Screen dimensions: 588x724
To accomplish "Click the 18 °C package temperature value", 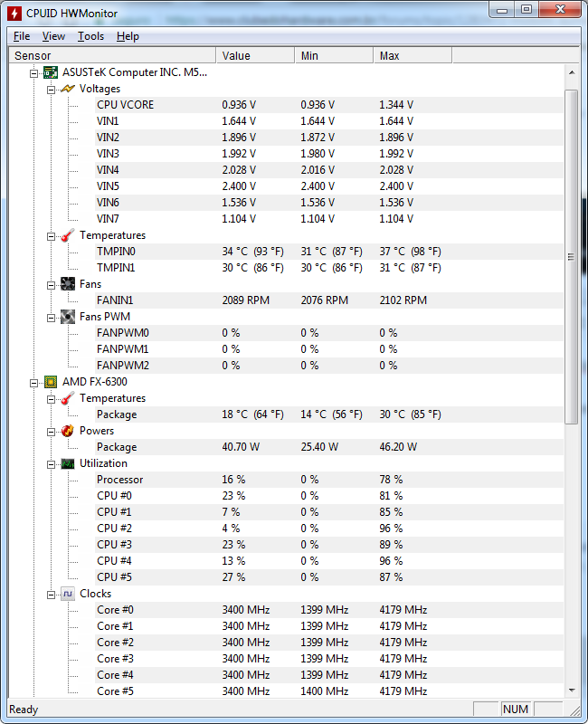I will pos(252,414).
